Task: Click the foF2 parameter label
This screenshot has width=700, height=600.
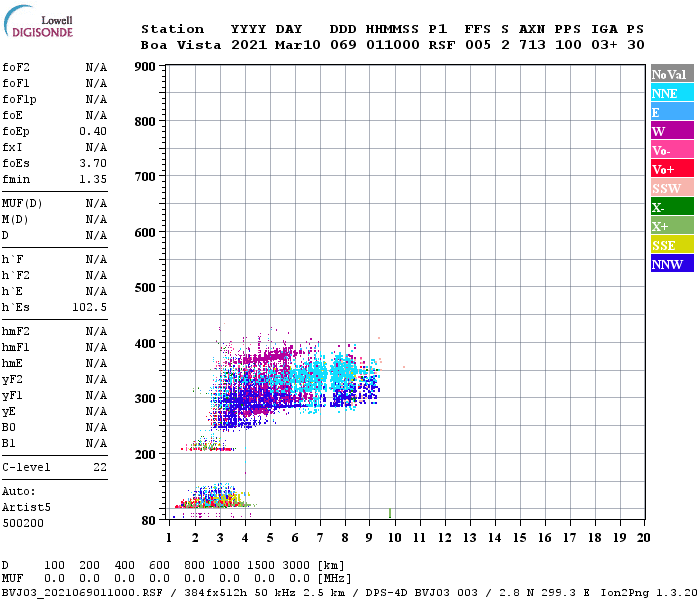Action: tap(16, 67)
